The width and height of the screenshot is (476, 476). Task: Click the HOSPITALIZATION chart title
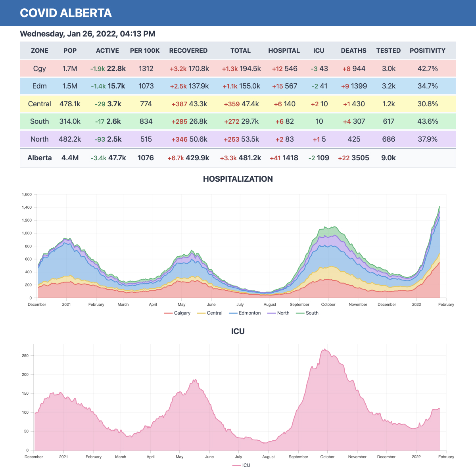238,179
